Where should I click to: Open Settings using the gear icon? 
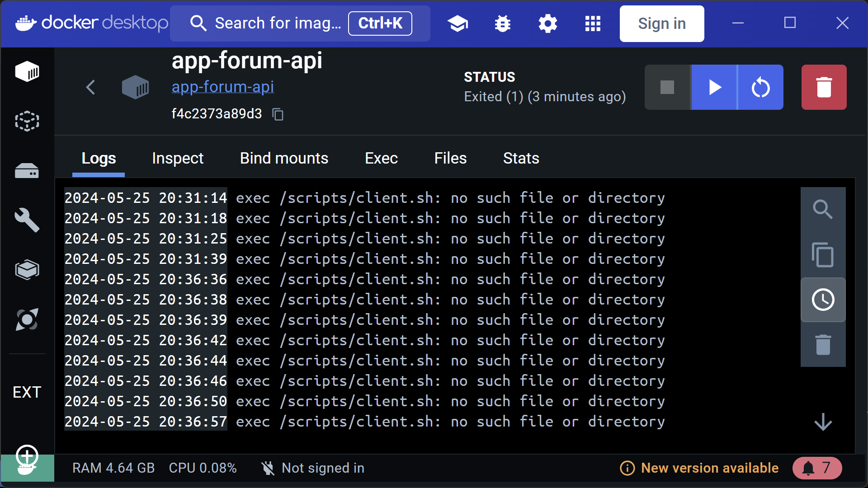548,23
